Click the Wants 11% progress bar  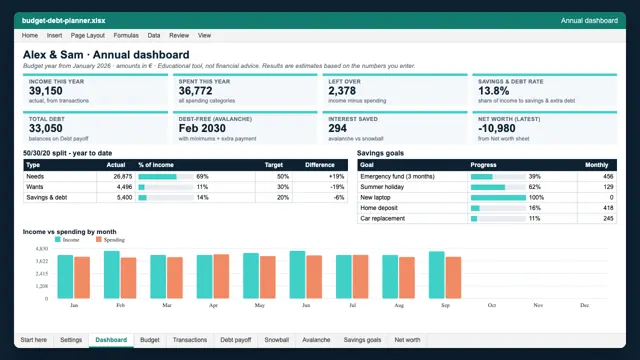click(x=166, y=187)
